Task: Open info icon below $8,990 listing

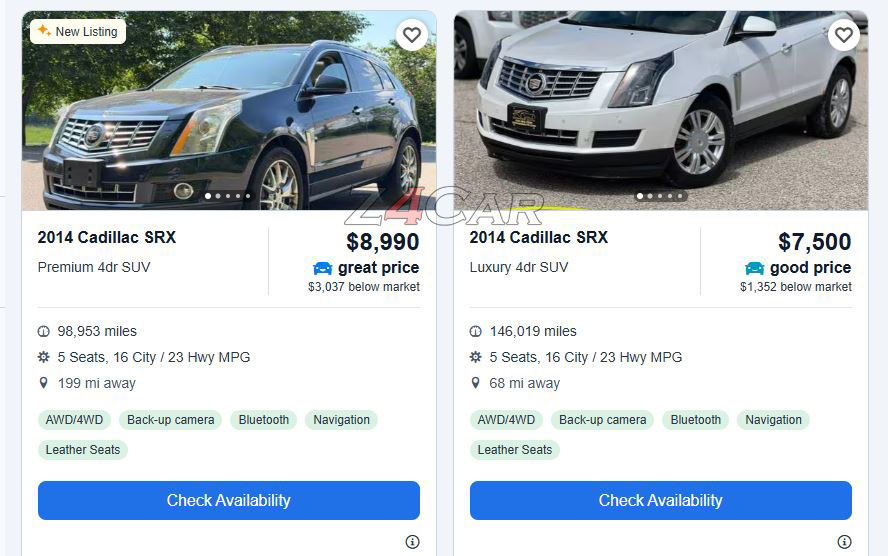Action: pos(412,542)
